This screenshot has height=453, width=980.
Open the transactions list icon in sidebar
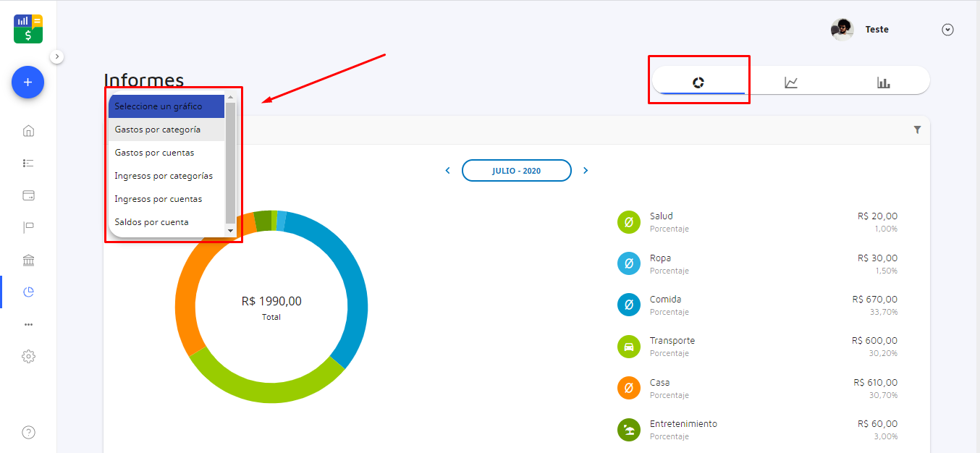(x=28, y=164)
